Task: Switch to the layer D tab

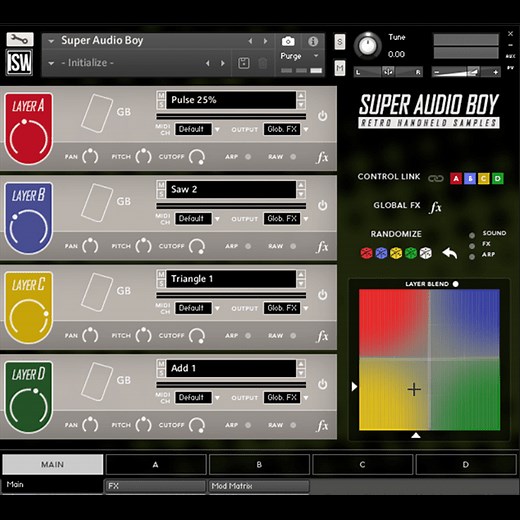Action: [x=466, y=464]
